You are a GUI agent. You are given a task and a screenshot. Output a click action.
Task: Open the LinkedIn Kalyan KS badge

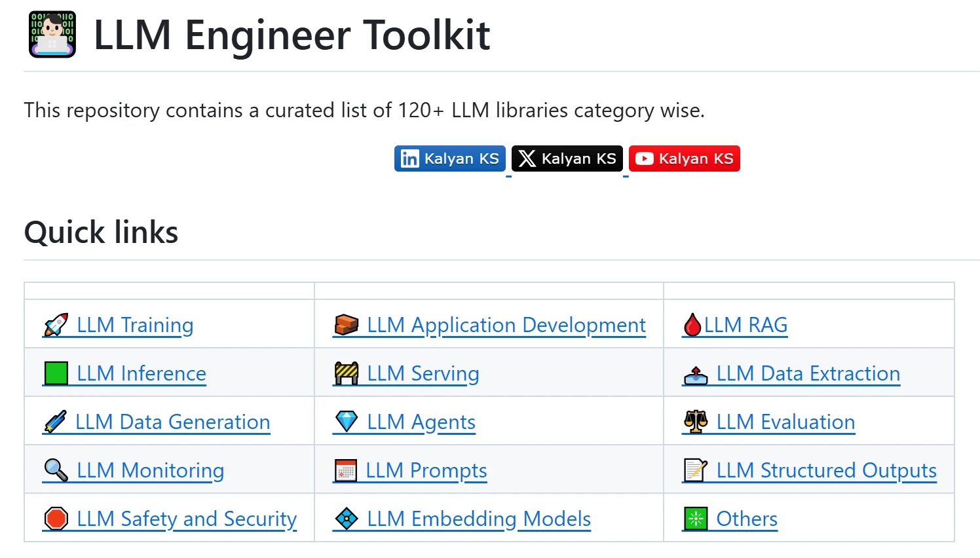pyautogui.click(x=450, y=158)
